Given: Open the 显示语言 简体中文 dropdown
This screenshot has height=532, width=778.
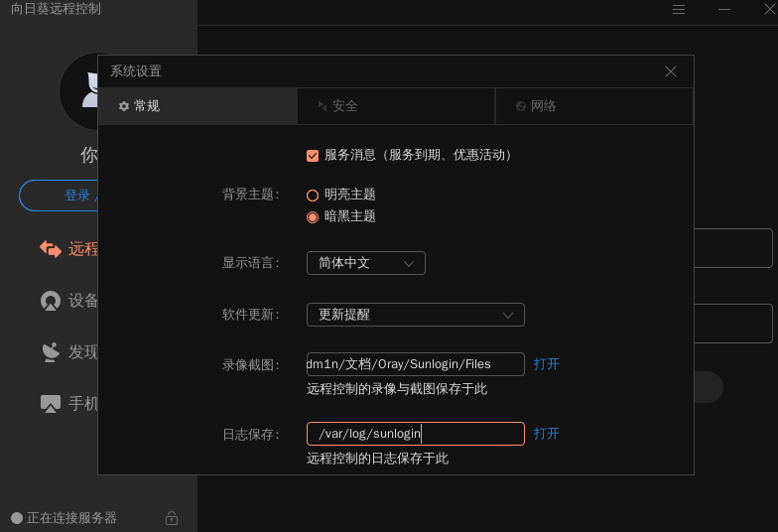Looking at the screenshot, I should click(365, 263).
